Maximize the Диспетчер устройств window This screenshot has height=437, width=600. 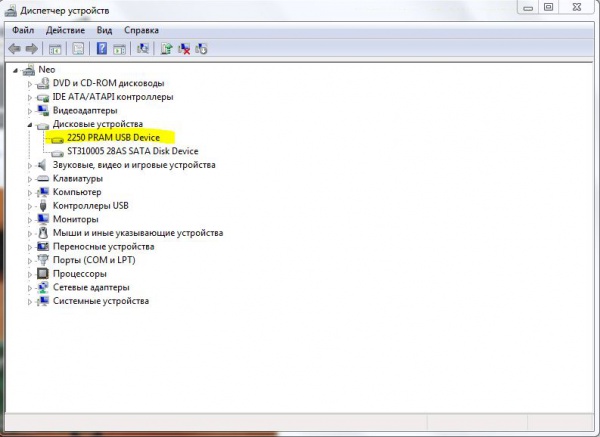coord(548,7)
